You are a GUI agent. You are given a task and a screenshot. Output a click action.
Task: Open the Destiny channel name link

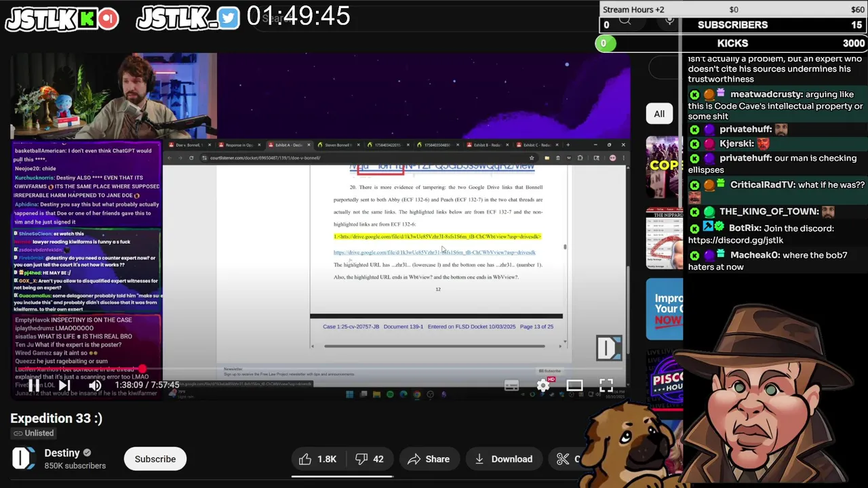coord(62,453)
